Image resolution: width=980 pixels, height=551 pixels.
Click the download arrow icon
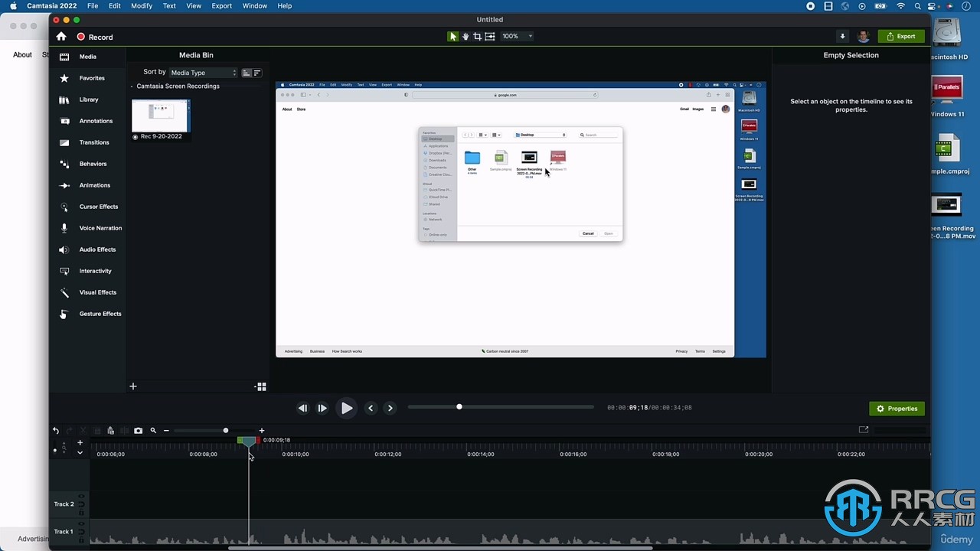point(842,36)
